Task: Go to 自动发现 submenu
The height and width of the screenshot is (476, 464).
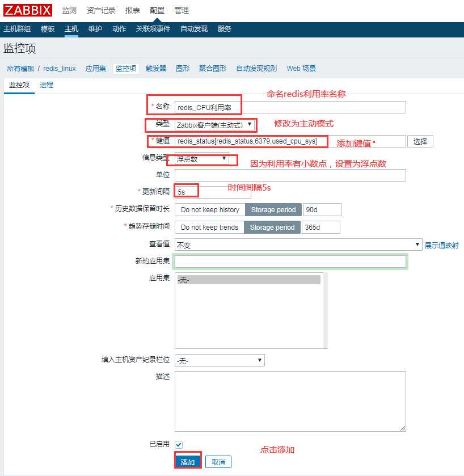Action: tap(194, 29)
